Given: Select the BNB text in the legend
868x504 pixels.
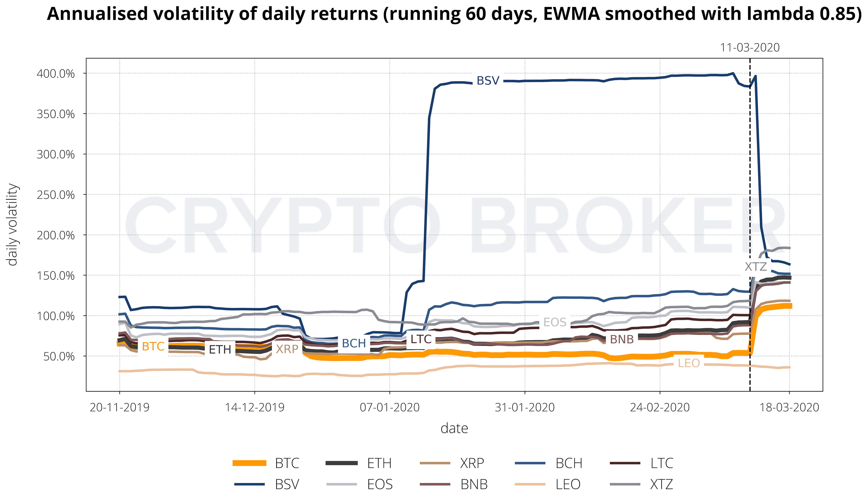Looking at the screenshot, I should click(474, 485).
